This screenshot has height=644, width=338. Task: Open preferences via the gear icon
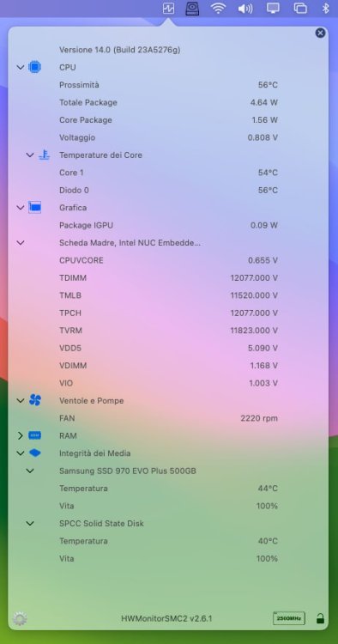coord(20,618)
